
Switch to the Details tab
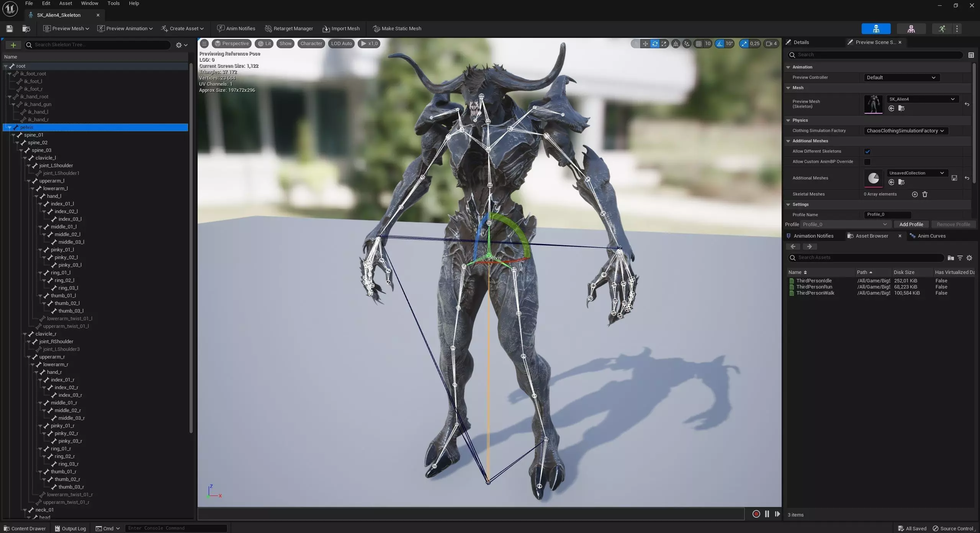click(801, 42)
